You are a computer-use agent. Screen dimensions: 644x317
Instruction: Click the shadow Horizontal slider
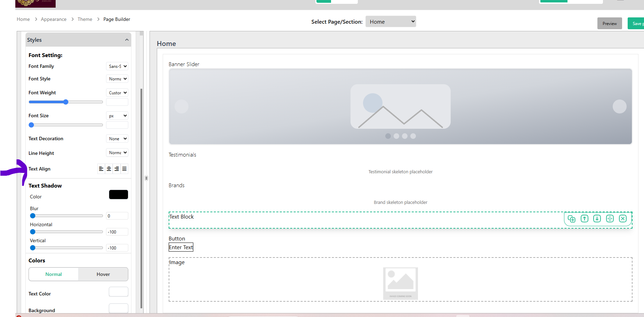point(66,232)
